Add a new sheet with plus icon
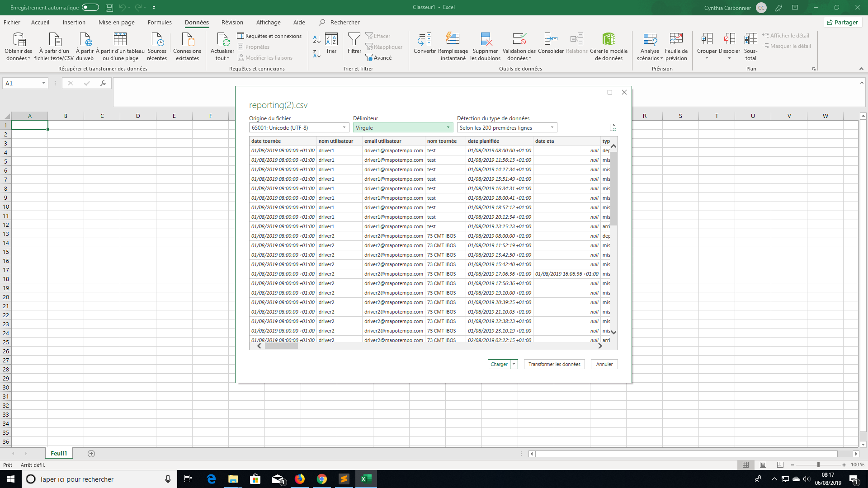Viewport: 868px width, 488px height. point(91,453)
